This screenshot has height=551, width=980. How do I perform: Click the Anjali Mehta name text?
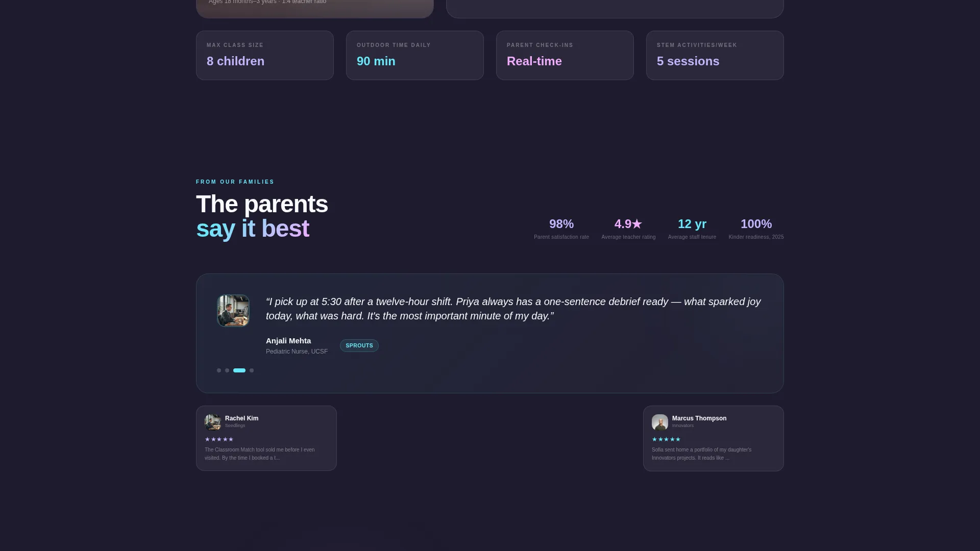click(288, 341)
